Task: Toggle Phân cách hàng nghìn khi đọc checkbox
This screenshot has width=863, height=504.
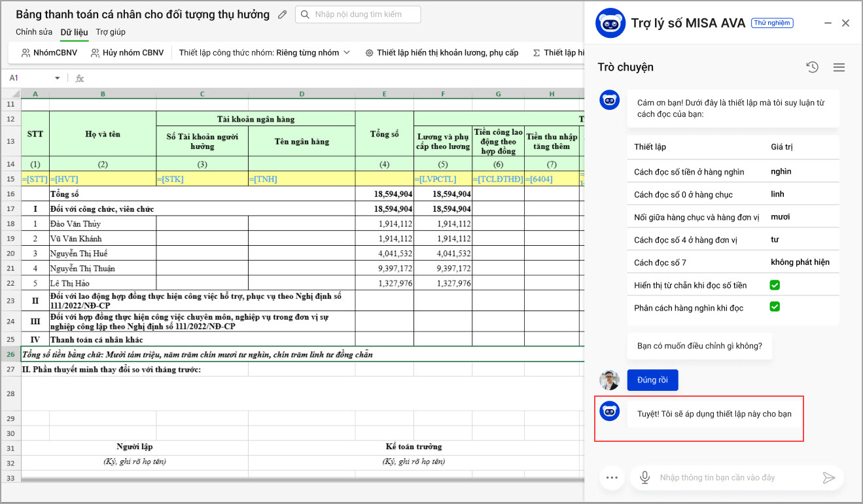Action: pyautogui.click(x=775, y=307)
